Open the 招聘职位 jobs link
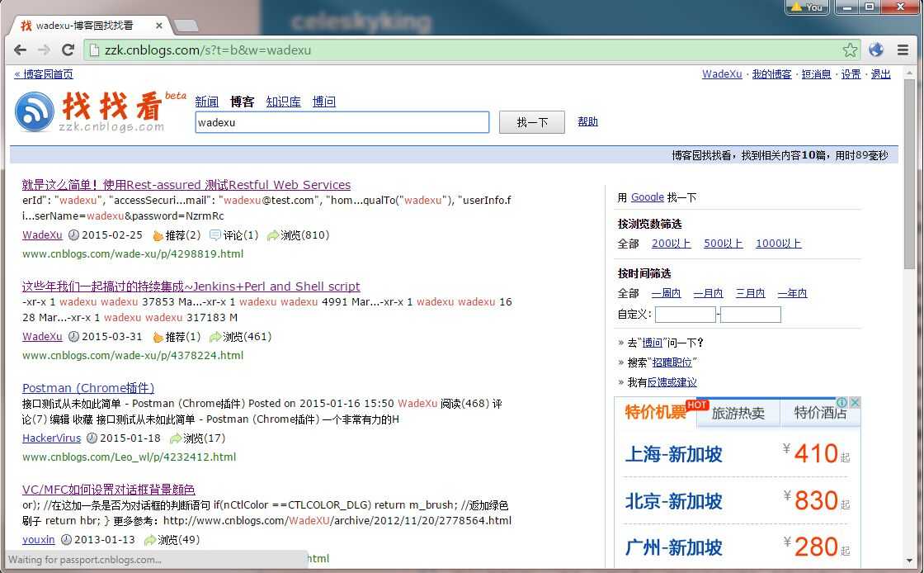The height and width of the screenshot is (573, 924). point(672,362)
